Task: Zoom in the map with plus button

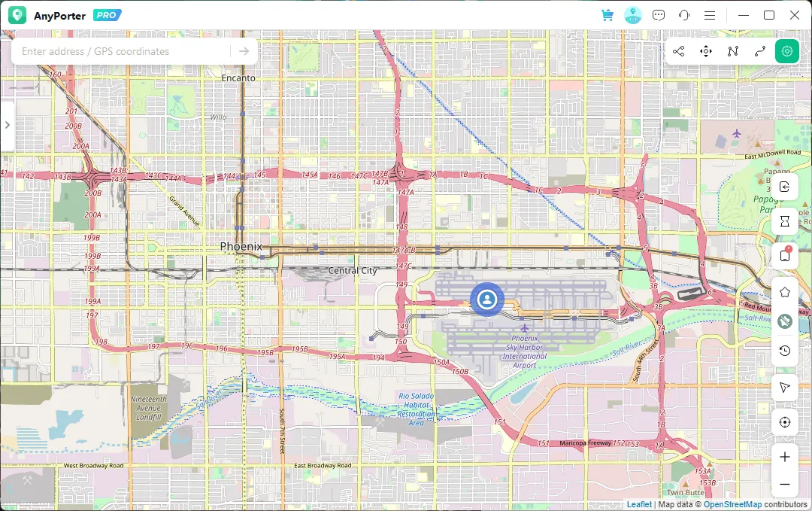Action: pos(785,457)
